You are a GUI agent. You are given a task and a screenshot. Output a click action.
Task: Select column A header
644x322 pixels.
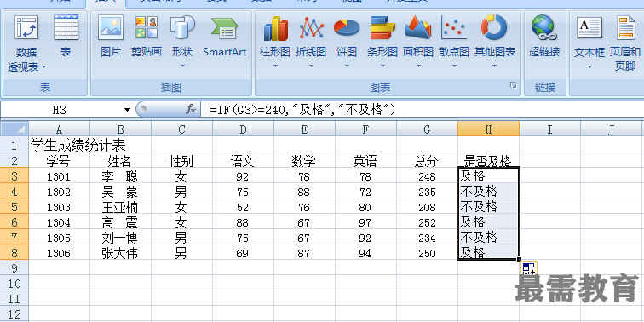59,129
